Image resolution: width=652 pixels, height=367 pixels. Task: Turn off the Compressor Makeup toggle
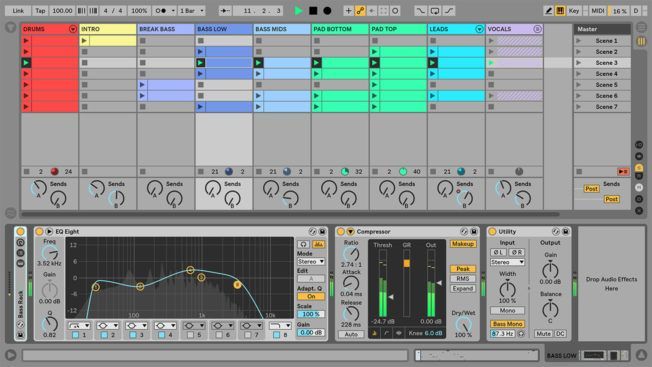(x=463, y=244)
